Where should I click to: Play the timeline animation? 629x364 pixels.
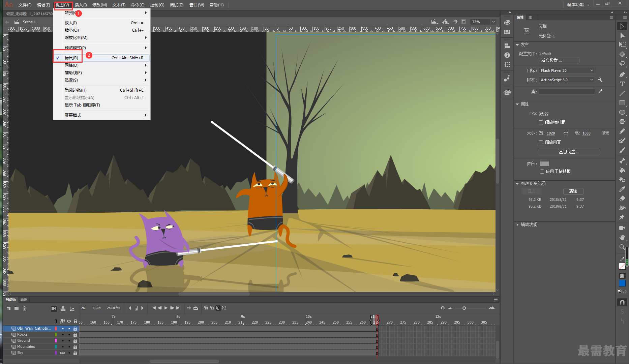tap(166, 308)
